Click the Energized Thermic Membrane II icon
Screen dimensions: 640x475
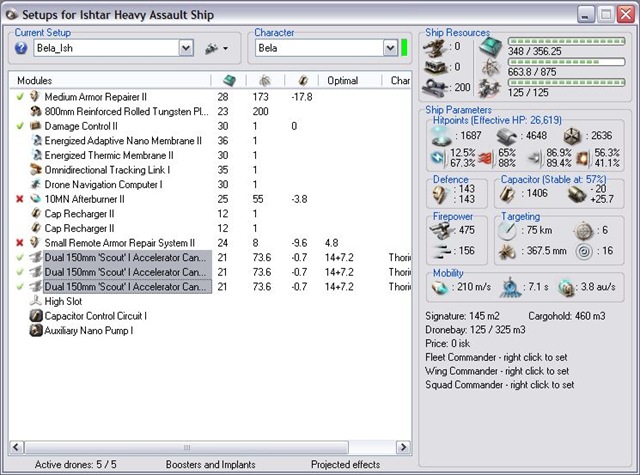37,155
